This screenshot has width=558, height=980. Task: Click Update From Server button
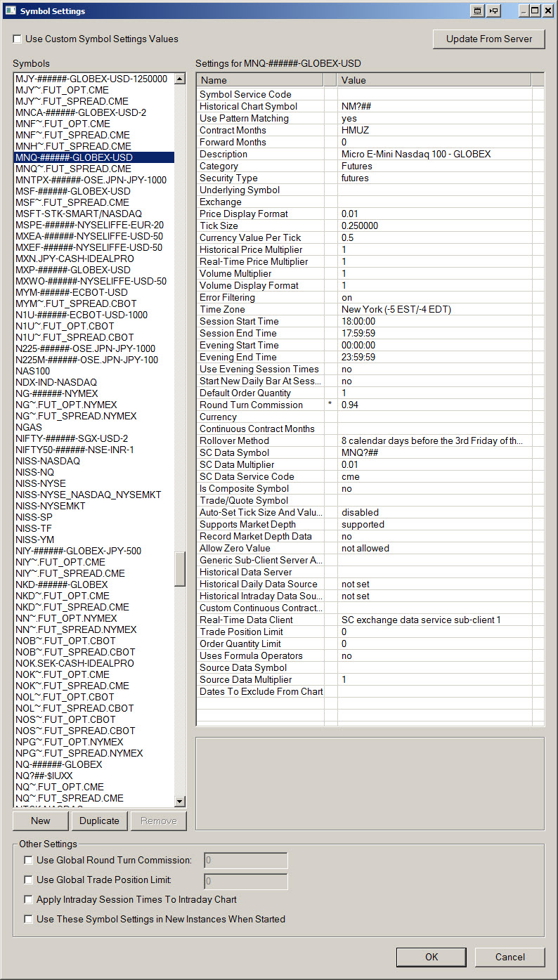[x=489, y=39]
